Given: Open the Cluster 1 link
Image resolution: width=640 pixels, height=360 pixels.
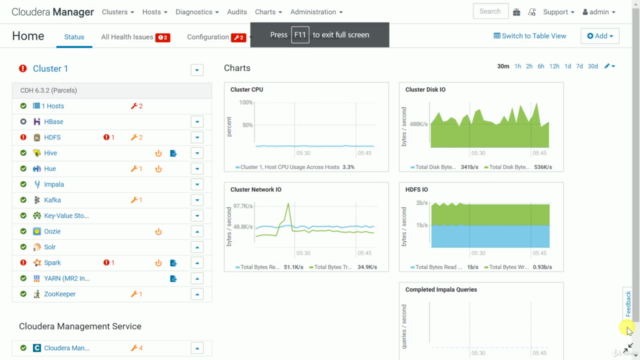Looking at the screenshot, I should 50,69.
